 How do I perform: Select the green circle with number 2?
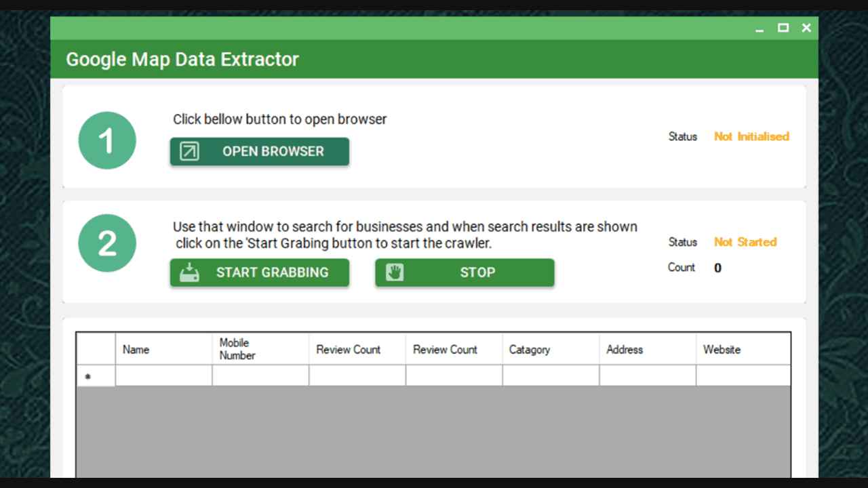pos(106,243)
